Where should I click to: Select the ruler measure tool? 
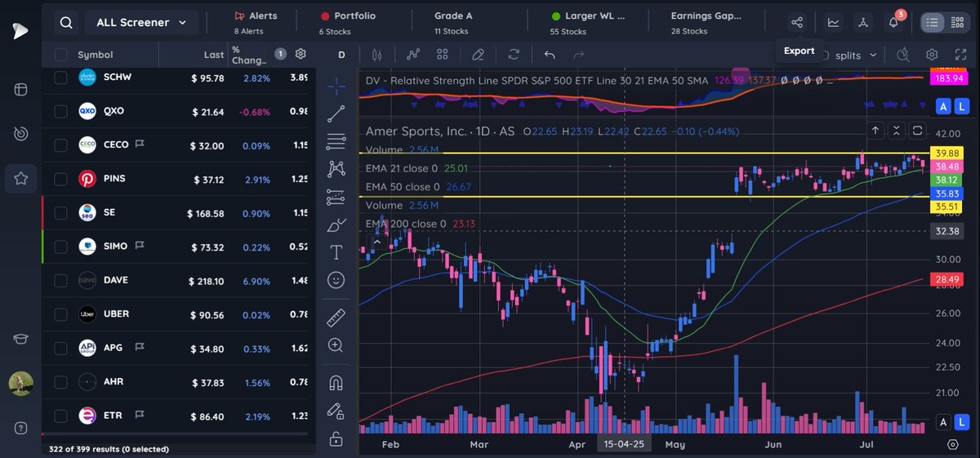click(336, 317)
